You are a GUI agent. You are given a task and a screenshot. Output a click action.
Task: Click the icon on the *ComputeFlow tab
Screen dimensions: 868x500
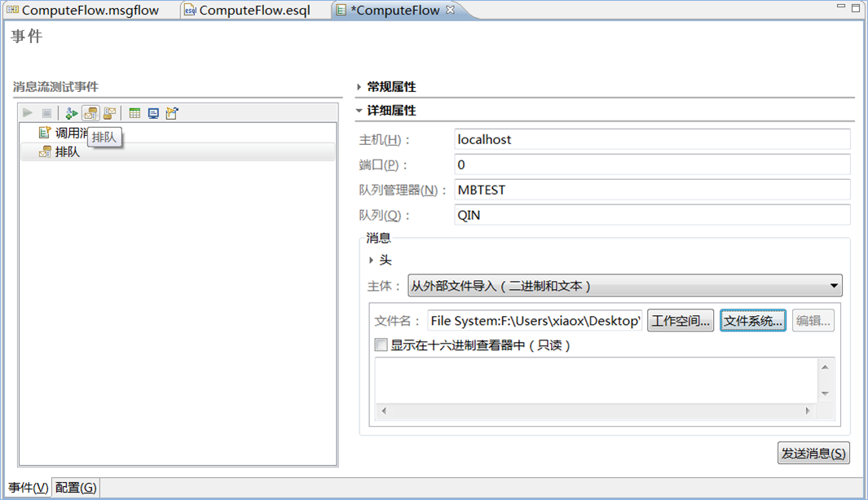click(x=341, y=10)
